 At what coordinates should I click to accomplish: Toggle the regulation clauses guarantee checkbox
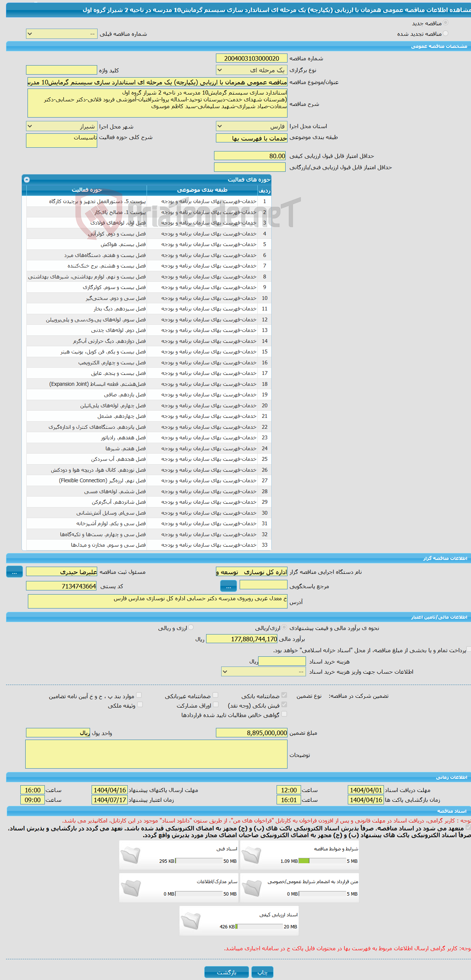(139, 695)
